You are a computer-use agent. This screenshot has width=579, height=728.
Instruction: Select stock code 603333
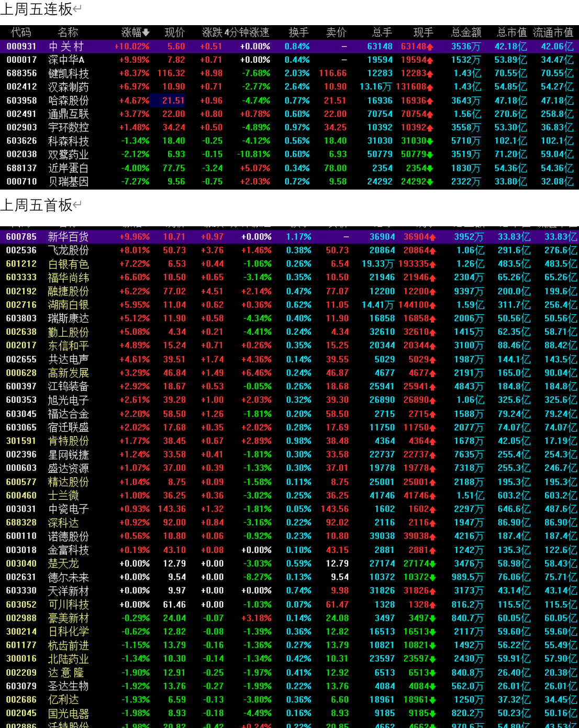pyautogui.click(x=21, y=278)
